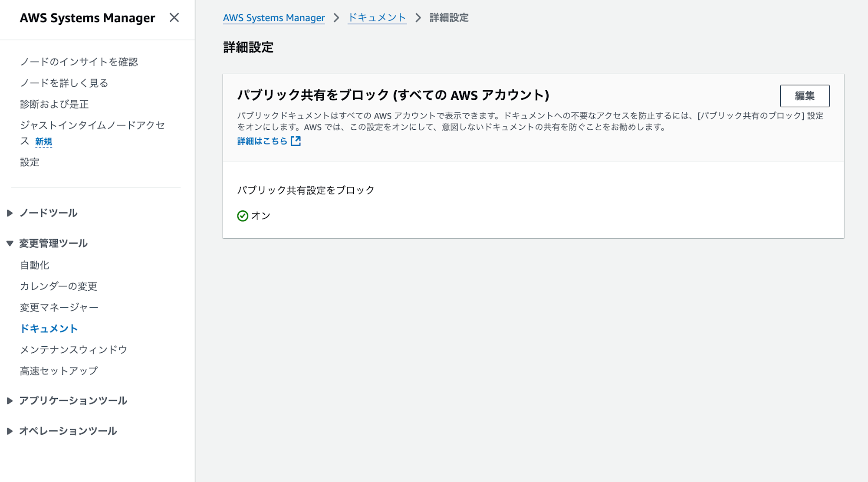
Task: Select ドキュメント in the sidebar
Action: click(49, 329)
